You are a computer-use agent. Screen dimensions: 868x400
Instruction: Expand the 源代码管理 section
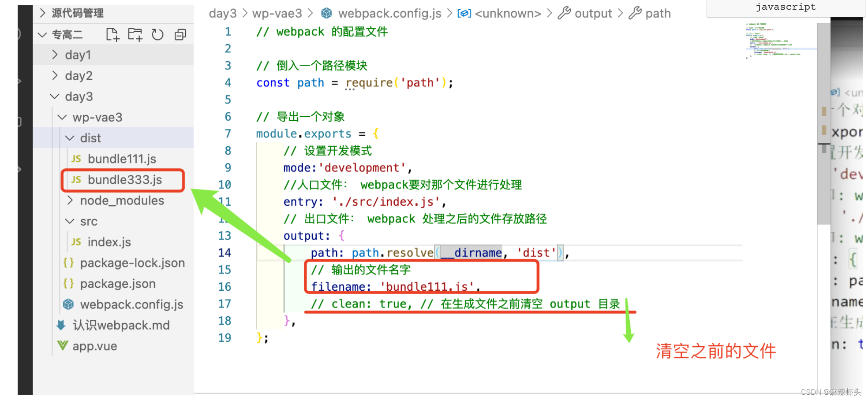pos(43,13)
